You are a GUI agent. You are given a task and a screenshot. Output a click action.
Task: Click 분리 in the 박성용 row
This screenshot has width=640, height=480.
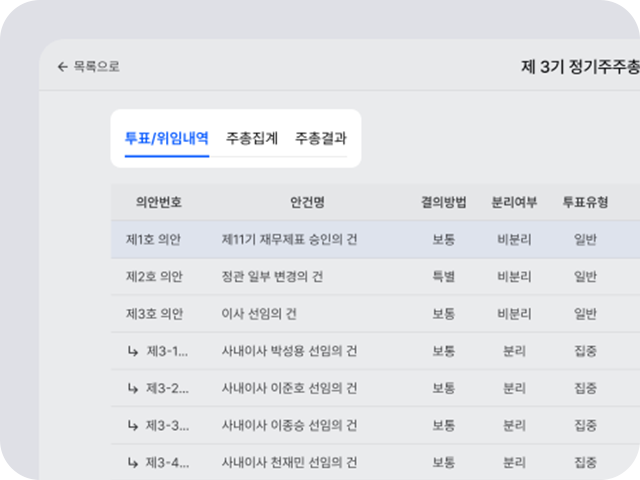tap(514, 351)
